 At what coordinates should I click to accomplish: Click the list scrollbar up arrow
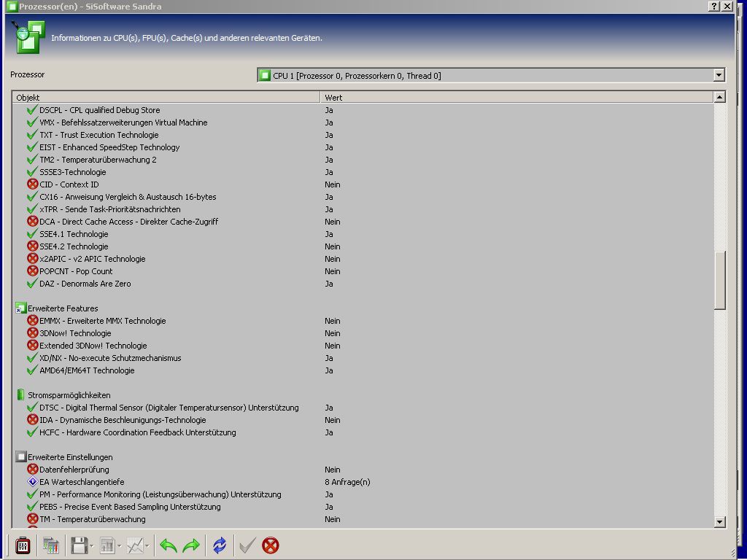pos(719,97)
